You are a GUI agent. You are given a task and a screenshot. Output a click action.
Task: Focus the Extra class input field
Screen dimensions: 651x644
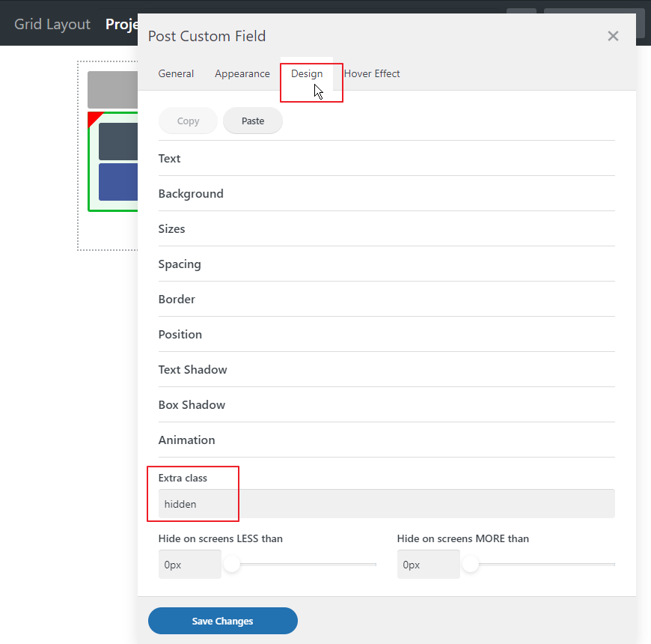pyautogui.click(x=387, y=504)
